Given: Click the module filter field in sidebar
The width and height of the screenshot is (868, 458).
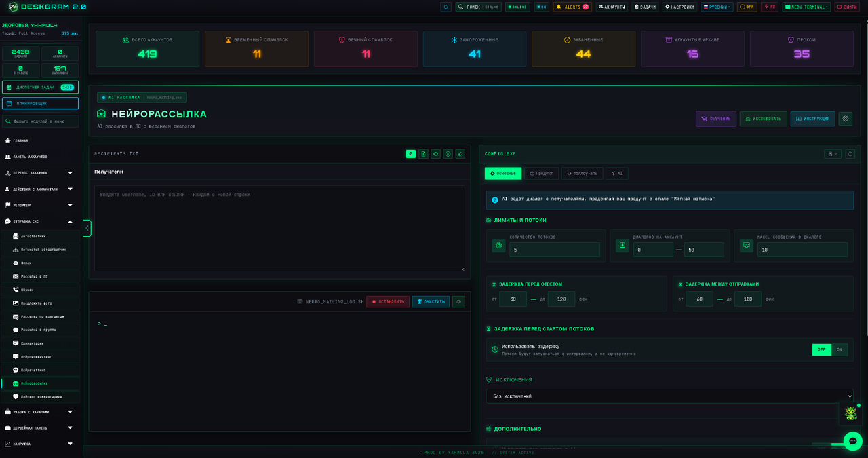Looking at the screenshot, I should 40,121.
